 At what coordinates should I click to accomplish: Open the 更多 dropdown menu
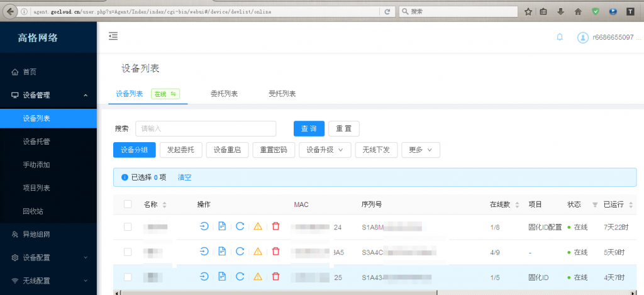tap(420, 150)
